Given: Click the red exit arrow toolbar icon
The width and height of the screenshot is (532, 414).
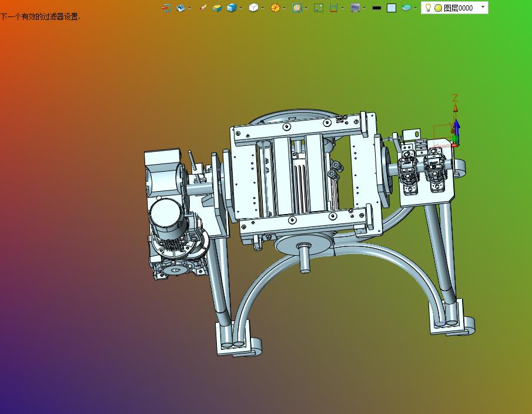Looking at the screenshot, I should [x=166, y=8].
